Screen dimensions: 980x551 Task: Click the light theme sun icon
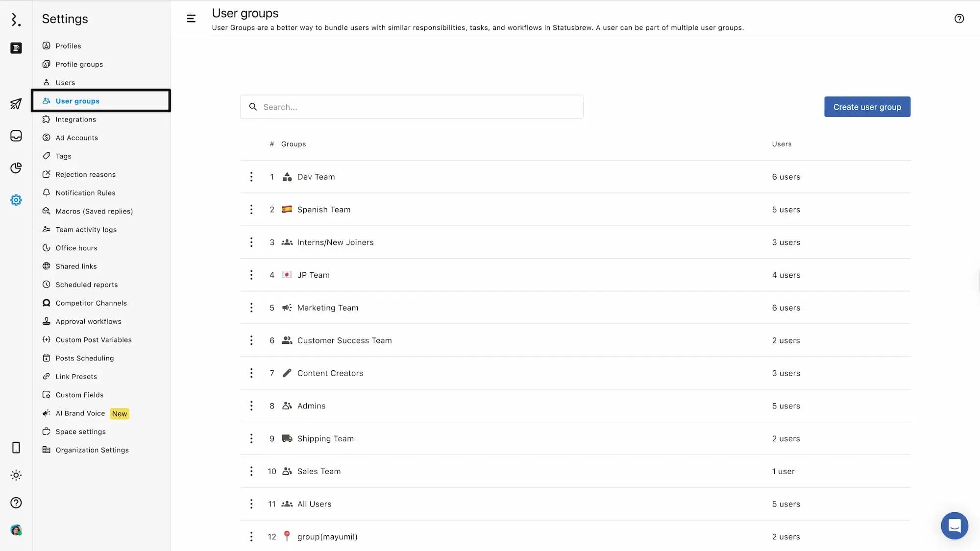(x=16, y=475)
